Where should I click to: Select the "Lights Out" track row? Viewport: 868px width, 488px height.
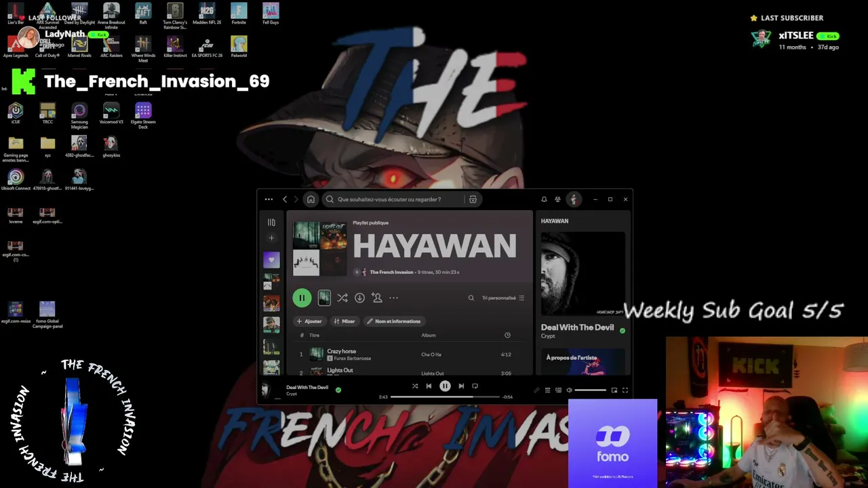tap(411, 371)
